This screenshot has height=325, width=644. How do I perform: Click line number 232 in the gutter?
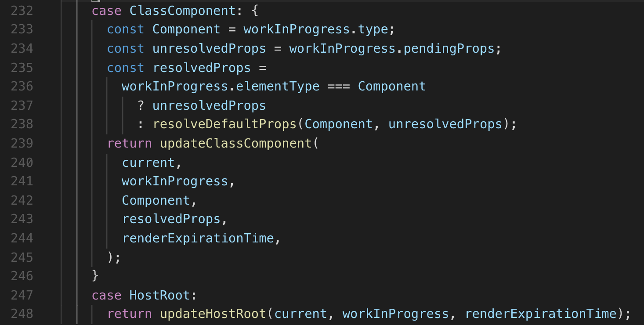tap(22, 11)
